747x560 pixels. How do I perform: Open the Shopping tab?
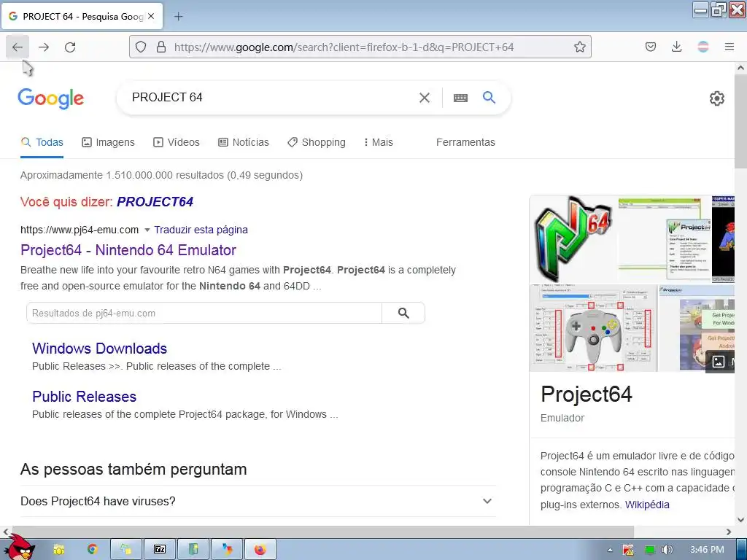coord(317,142)
